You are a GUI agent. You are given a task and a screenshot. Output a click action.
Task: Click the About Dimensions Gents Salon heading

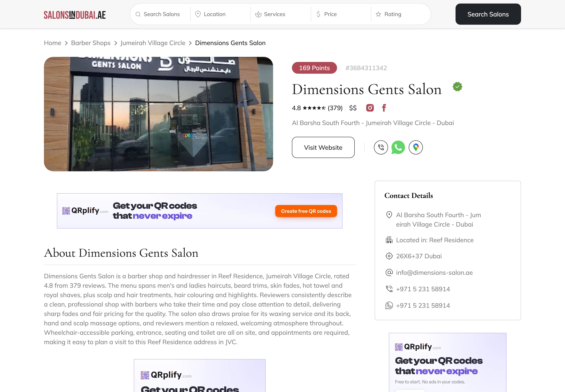coord(121,253)
